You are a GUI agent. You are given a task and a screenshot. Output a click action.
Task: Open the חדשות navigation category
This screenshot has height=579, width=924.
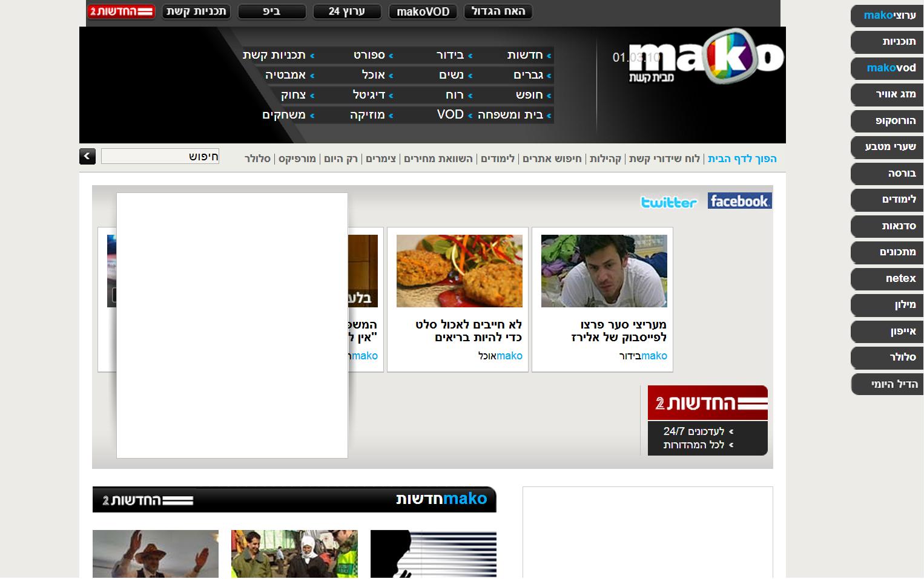click(525, 55)
